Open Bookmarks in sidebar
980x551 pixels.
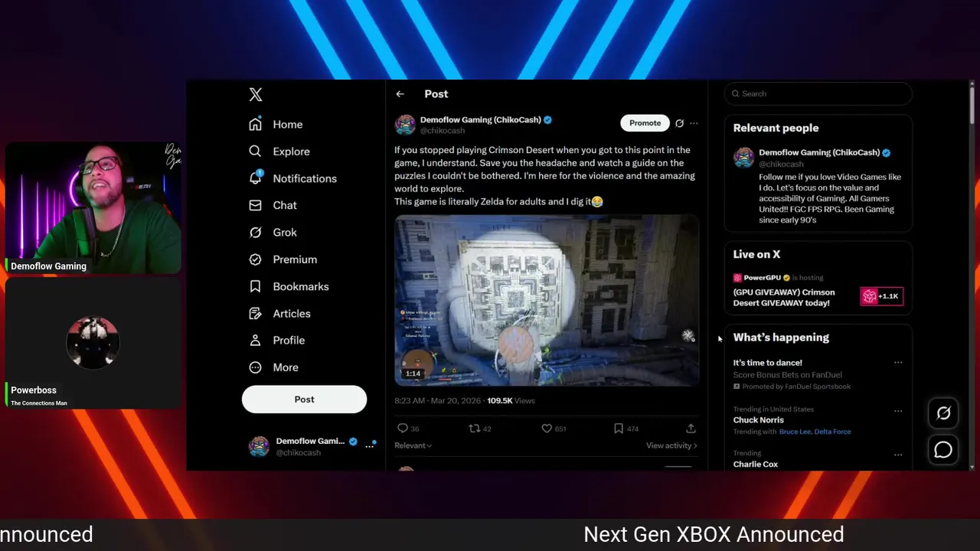click(x=289, y=286)
